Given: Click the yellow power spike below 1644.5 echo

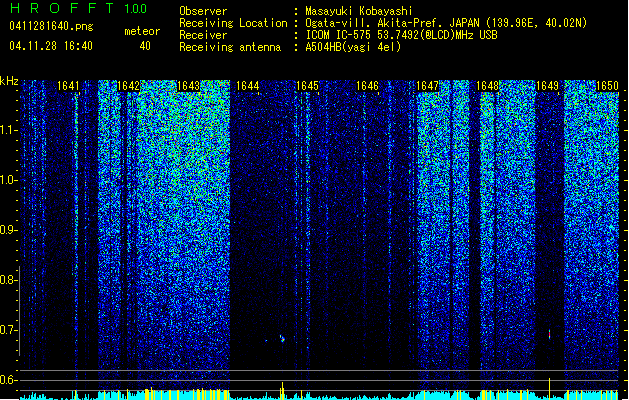Looking at the screenshot, I should tap(282, 391).
